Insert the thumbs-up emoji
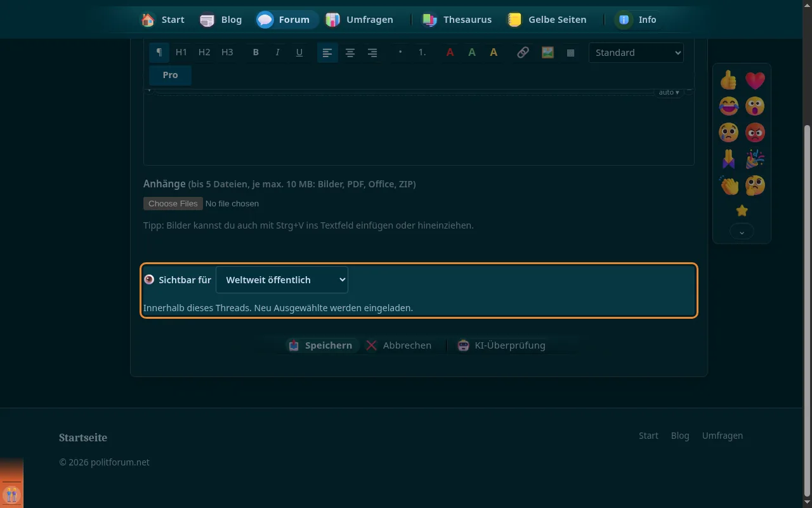Viewport: 812px width, 508px height. point(729,80)
